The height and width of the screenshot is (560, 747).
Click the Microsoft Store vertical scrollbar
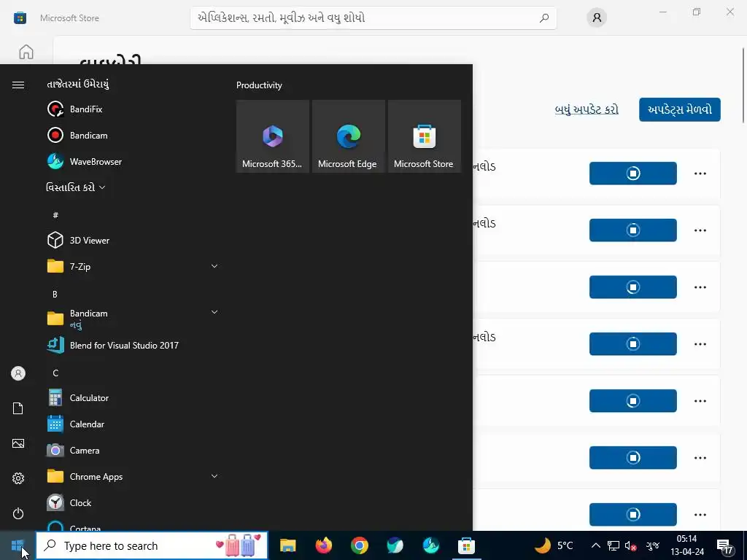(743, 85)
